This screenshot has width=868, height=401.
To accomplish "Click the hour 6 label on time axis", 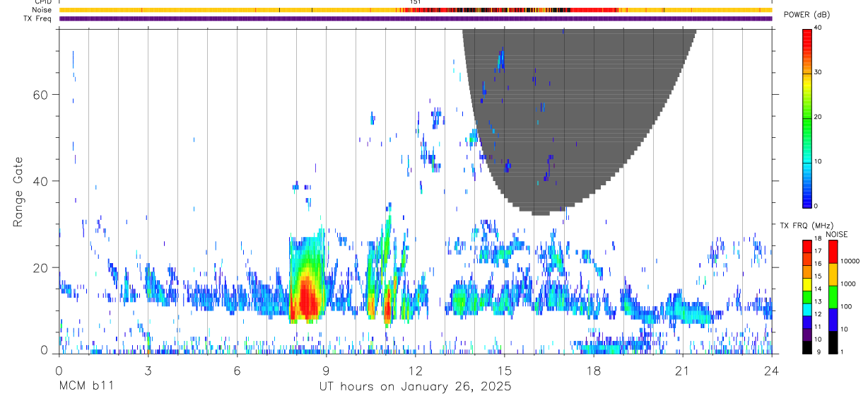I will (x=237, y=370).
